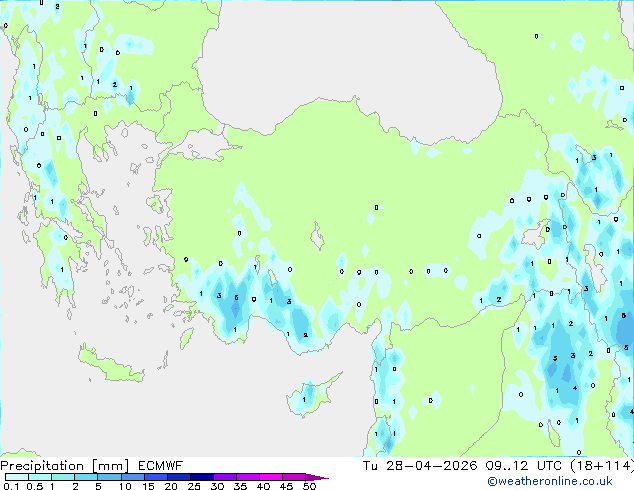Click the legend label '0.1'
The width and height of the screenshot is (634, 490).
pos(11,486)
